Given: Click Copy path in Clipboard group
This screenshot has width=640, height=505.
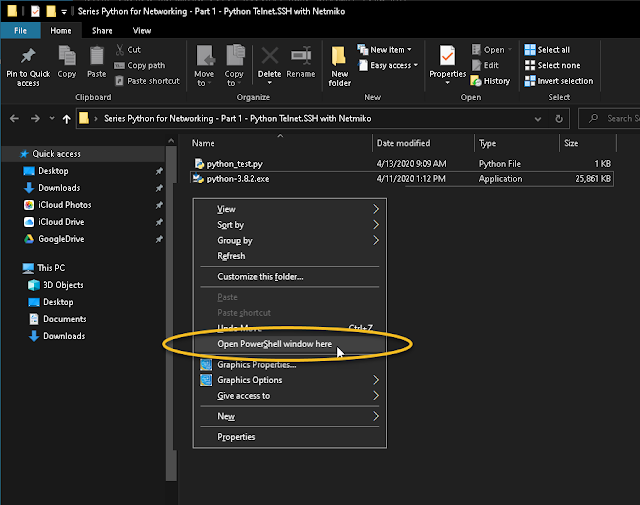Looking at the screenshot, I should pyautogui.click(x=140, y=65).
